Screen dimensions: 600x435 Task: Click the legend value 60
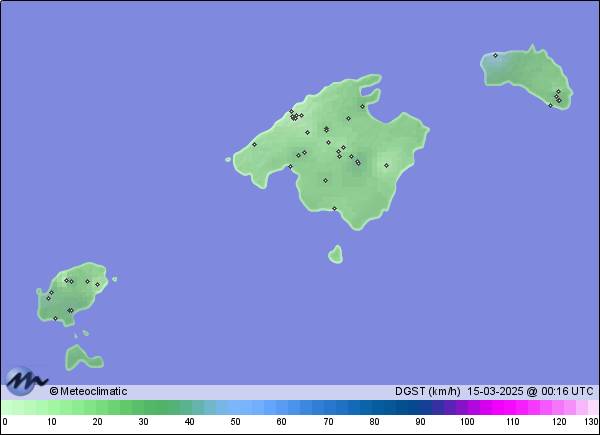[282, 422]
